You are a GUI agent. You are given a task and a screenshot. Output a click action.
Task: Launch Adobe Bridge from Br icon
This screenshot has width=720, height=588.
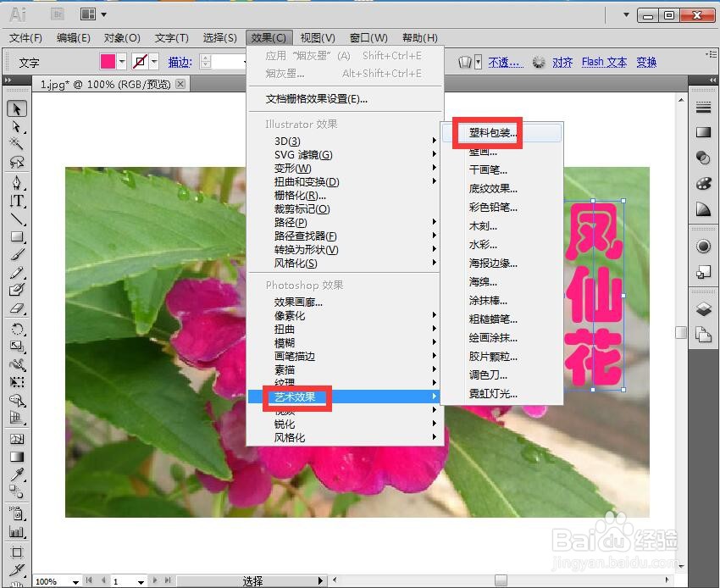pyautogui.click(x=58, y=14)
